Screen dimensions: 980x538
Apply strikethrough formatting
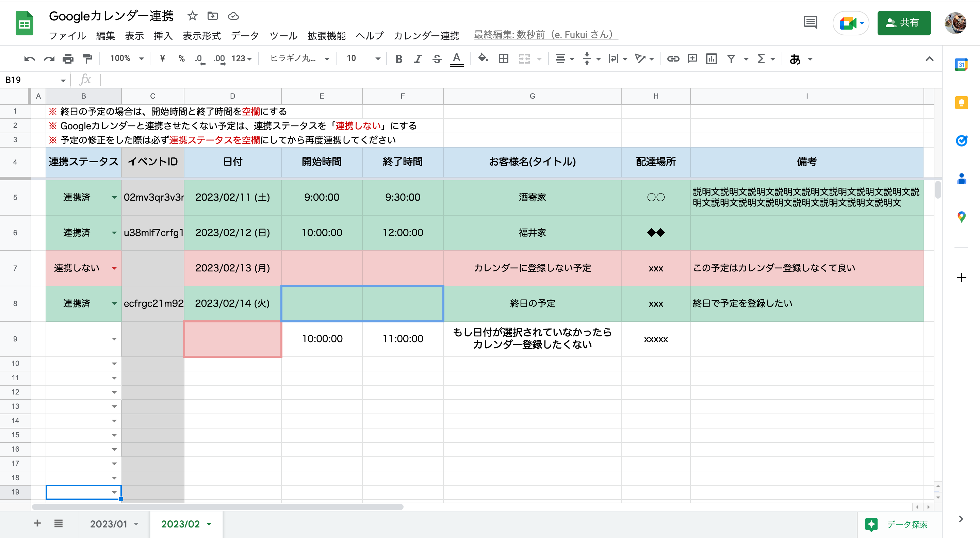[437, 58]
